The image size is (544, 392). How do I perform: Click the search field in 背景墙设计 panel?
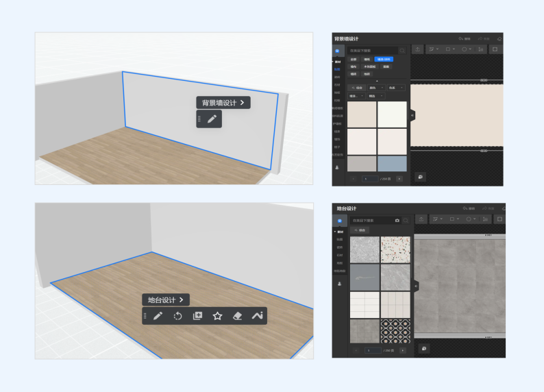372,51
